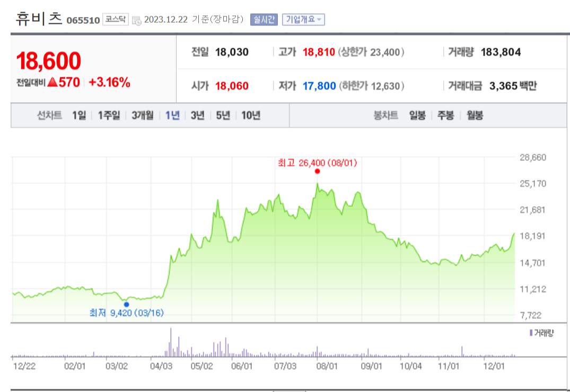Image resolution: width=570 pixels, height=392 pixels.
Task: Click the high price 18,810
Action: point(319,52)
